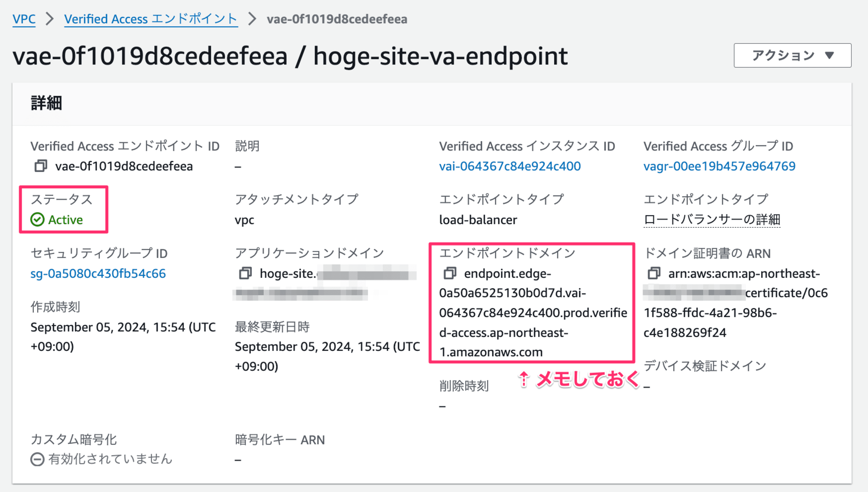Click the endpoint domain text endpoint.edge-
868x492 pixels.
click(507, 274)
